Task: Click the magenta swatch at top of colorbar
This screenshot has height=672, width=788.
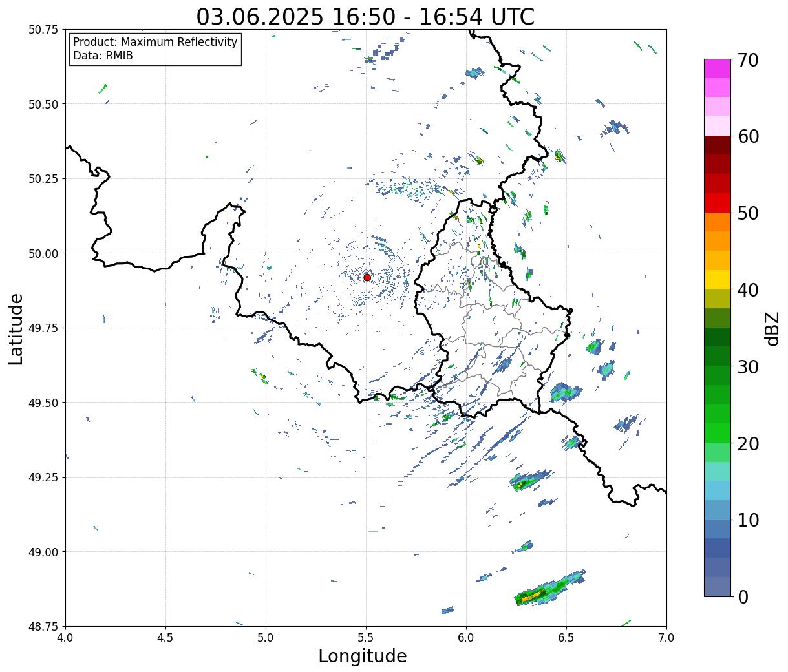Action: point(718,68)
